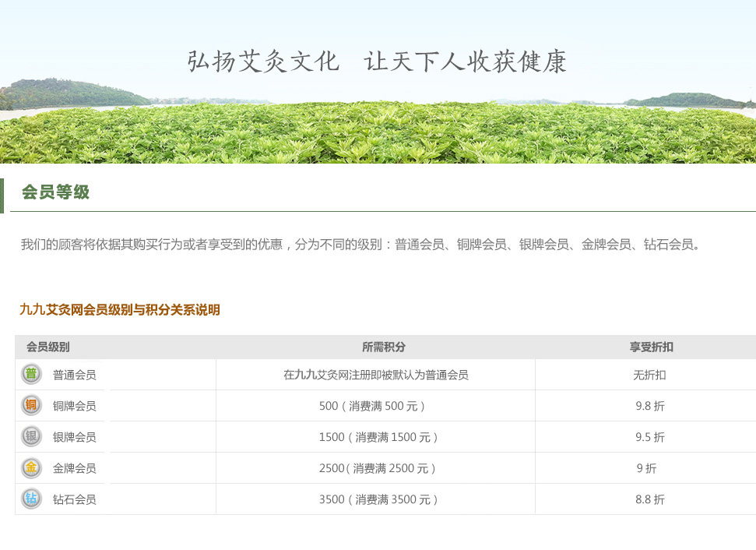The image size is (756, 550).
Task: Click the 所需积分 column header
Action: click(x=384, y=347)
